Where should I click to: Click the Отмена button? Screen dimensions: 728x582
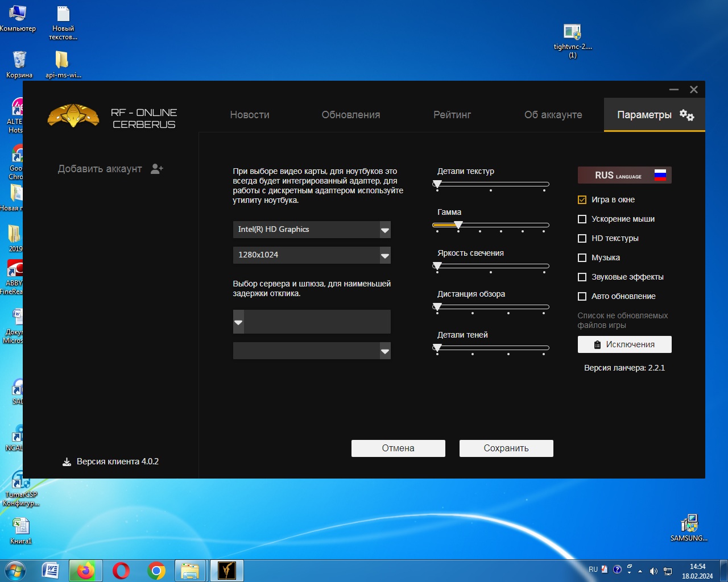click(x=398, y=448)
